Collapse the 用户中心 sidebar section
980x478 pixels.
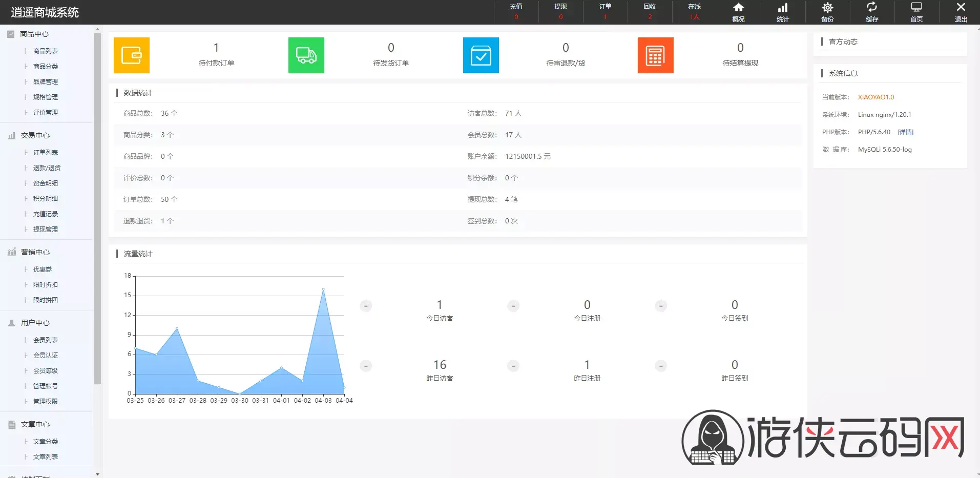pos(35,323)
